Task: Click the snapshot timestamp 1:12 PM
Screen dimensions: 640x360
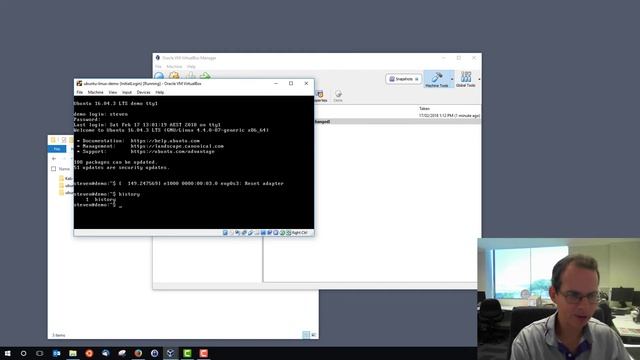Action: tap(449, 116)
